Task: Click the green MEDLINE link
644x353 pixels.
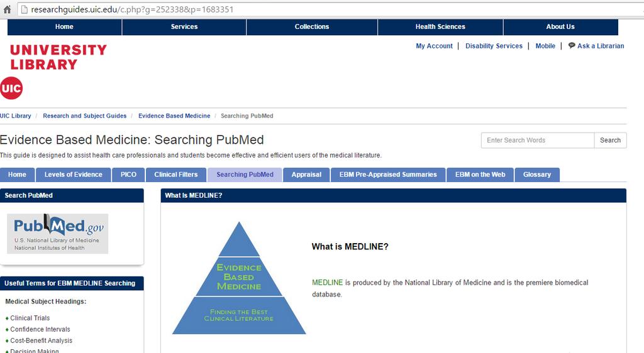Action: point(327,283)
